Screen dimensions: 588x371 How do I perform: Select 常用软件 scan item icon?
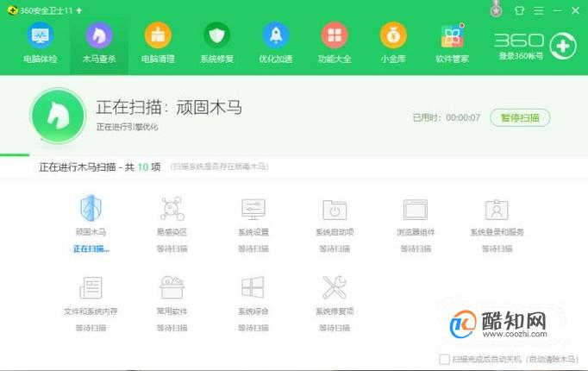click(x=172, y=287)
